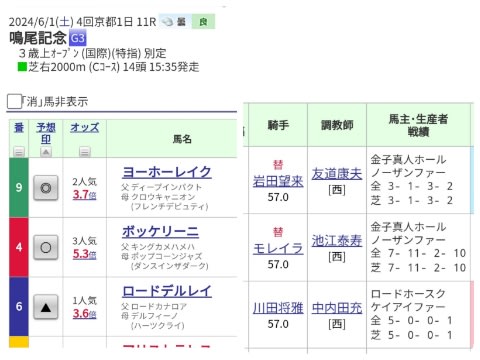Click the sort arrow under 予想印 column
The width and height of the screenshot is (480, 360).
(x=46, y=152)
